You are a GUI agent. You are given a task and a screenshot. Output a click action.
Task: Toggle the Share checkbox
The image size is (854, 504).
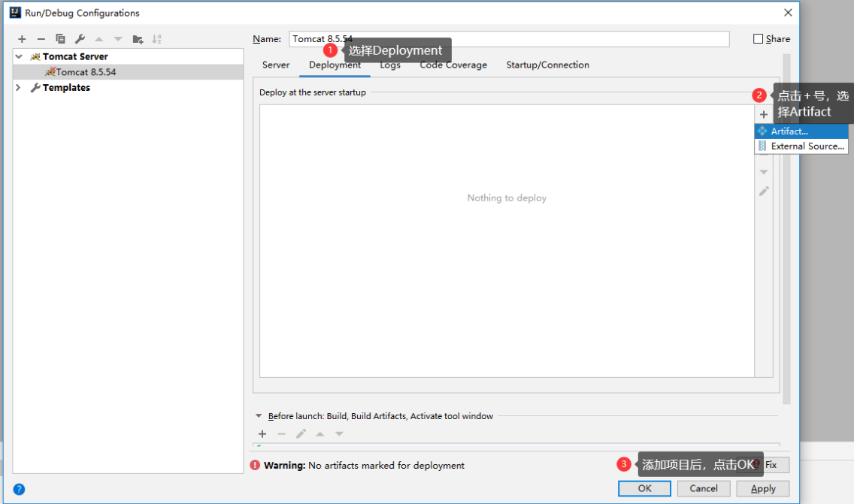point(758,38)
